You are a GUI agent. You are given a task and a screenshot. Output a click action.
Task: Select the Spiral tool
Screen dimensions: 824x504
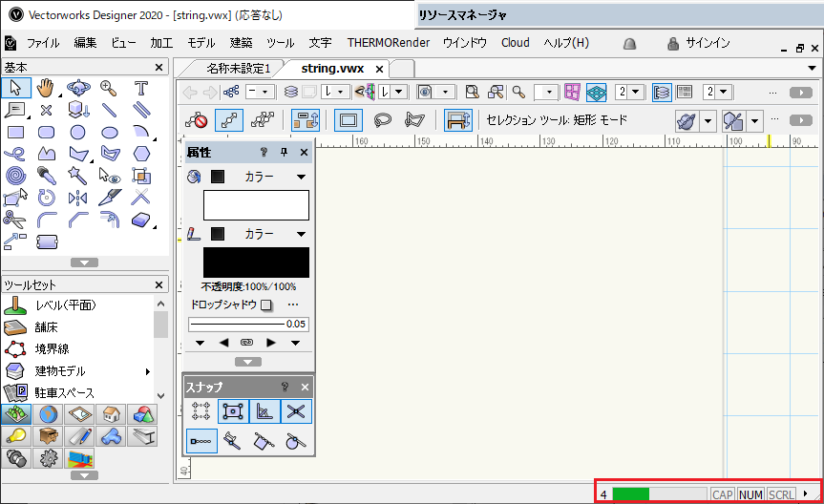(15, 176)
